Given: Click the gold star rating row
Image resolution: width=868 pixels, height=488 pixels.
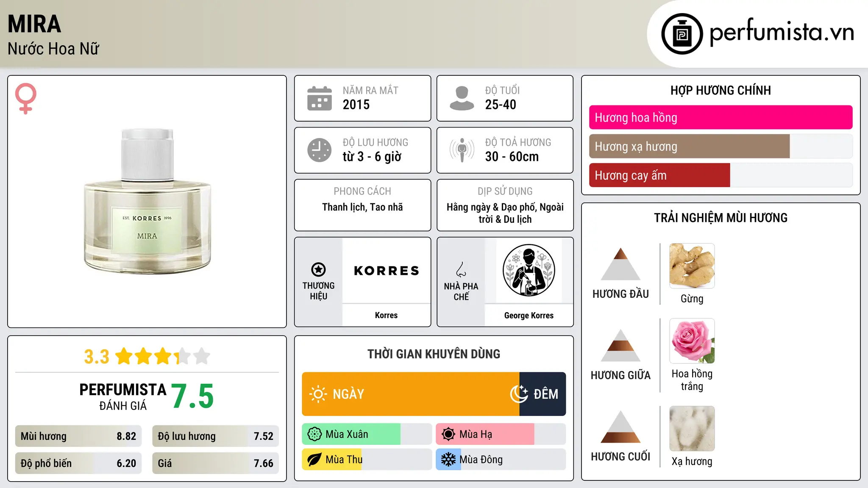Looking at the screenshot, I should point(163,356).
